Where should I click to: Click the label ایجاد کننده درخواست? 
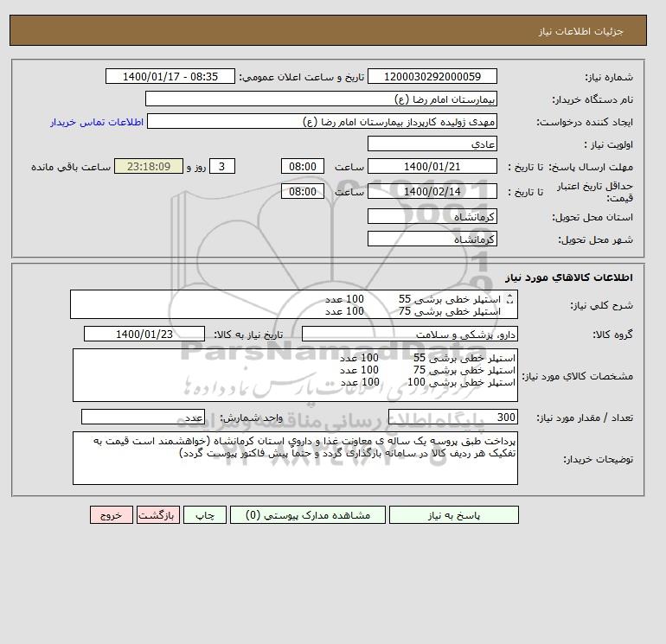coord(585,122)
